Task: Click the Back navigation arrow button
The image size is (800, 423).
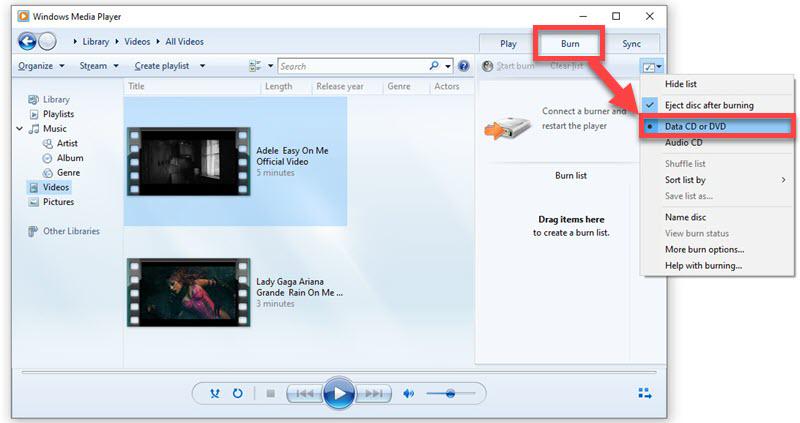Action: [x=27, y=41]
